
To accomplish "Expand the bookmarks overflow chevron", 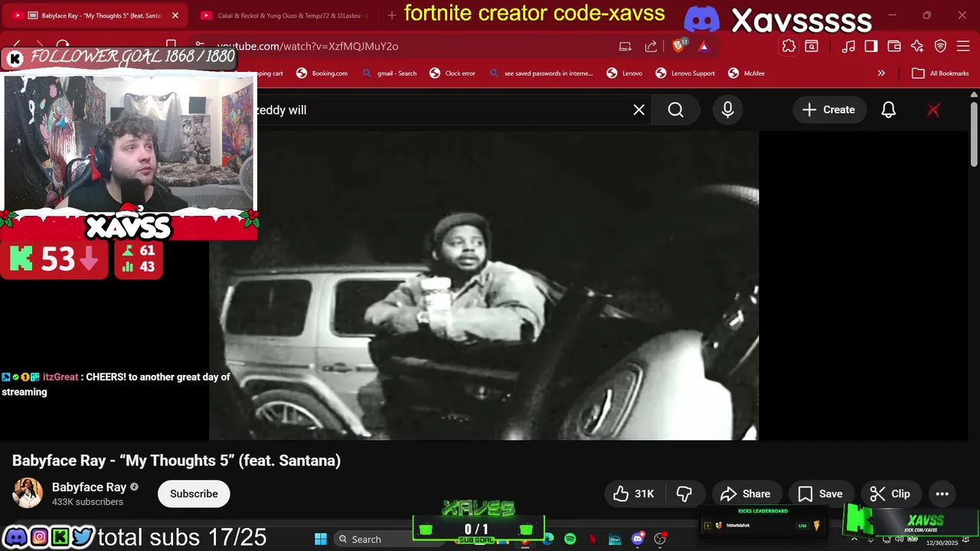I will (881, 73).
